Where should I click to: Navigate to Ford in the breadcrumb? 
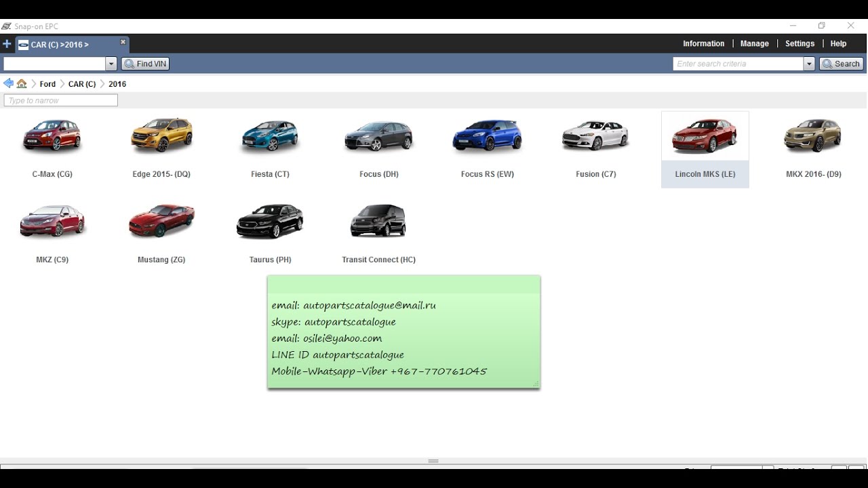(x=47, y=84)
